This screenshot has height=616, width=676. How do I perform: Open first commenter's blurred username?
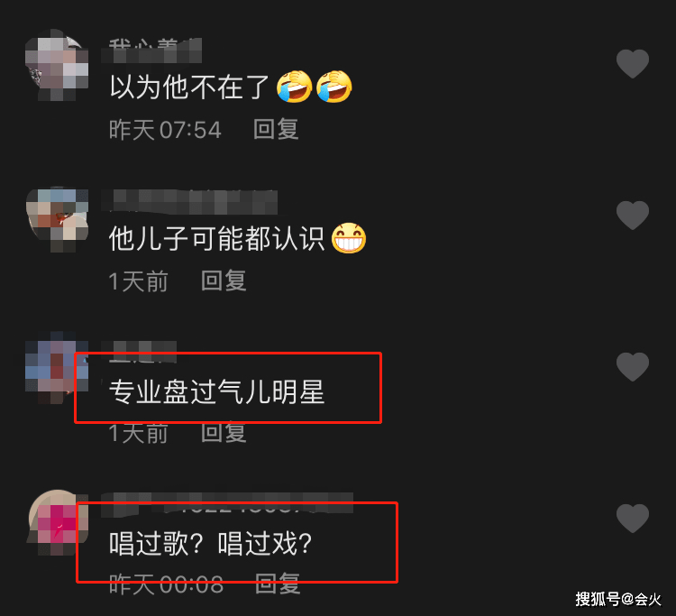coord(151,51)
